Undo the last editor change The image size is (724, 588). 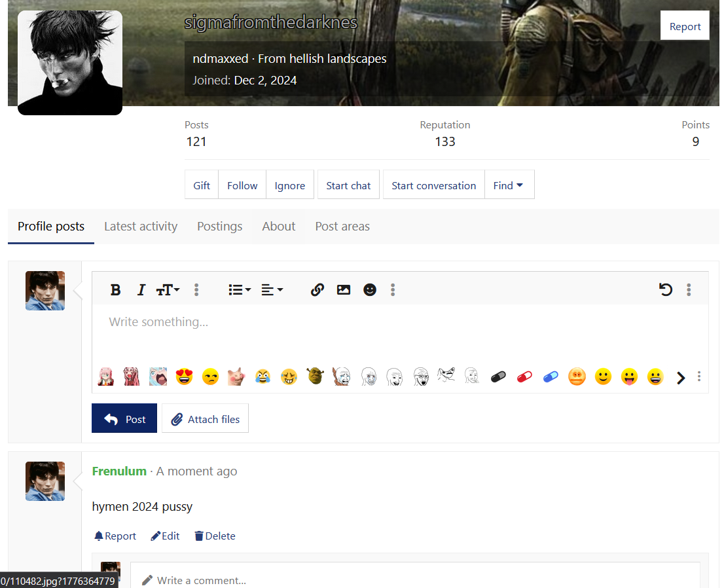point(666,289)
